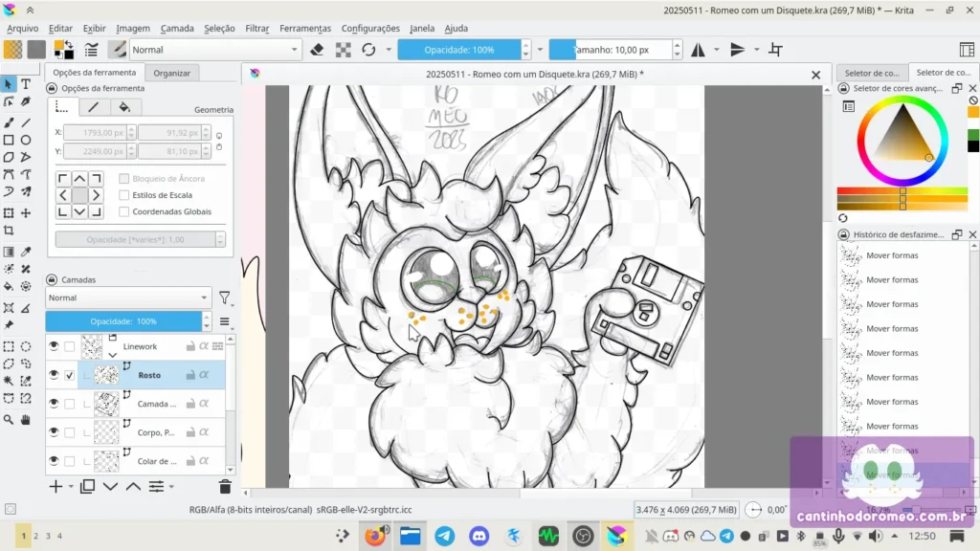Toggle preserve alpha checkerboard icon
This screenshot has height=551, width=980.
[344, 50]
